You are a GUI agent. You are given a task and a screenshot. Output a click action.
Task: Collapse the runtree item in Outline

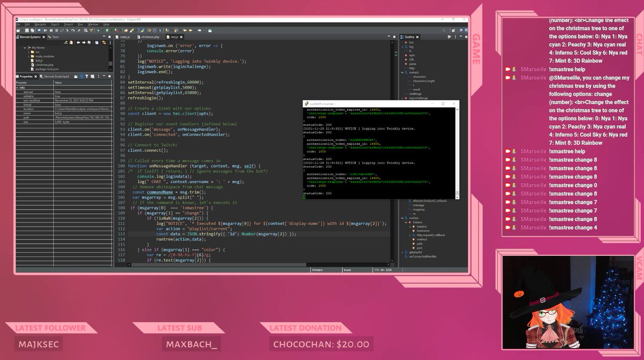(x=402, y=218)
